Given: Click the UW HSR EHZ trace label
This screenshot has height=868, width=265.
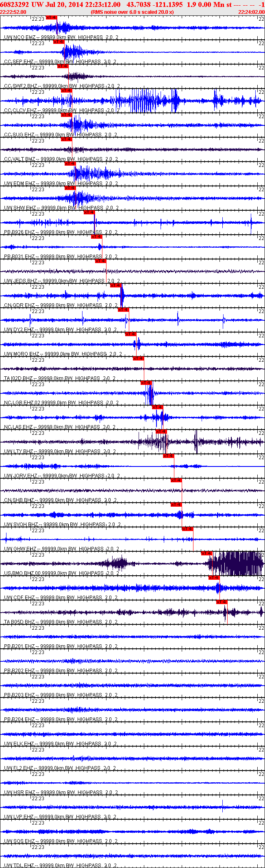Looking at the screenshot, I should pos(61,792).
